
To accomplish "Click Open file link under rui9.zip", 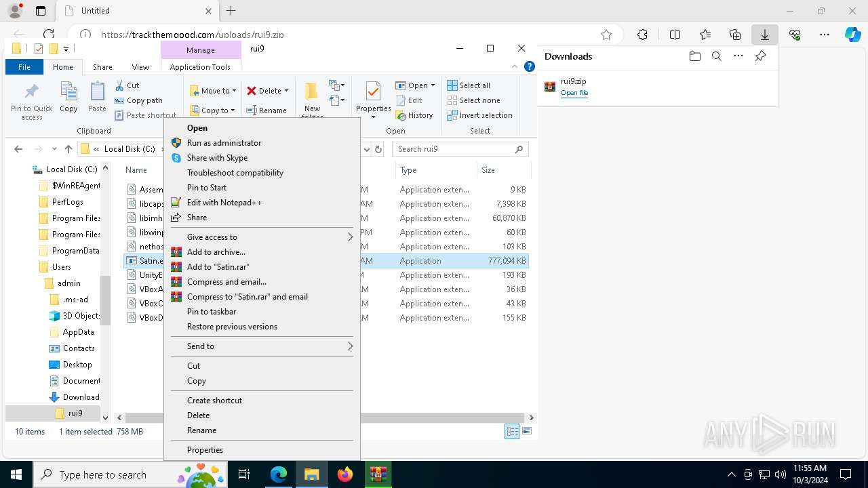I will tap(574, 93).
